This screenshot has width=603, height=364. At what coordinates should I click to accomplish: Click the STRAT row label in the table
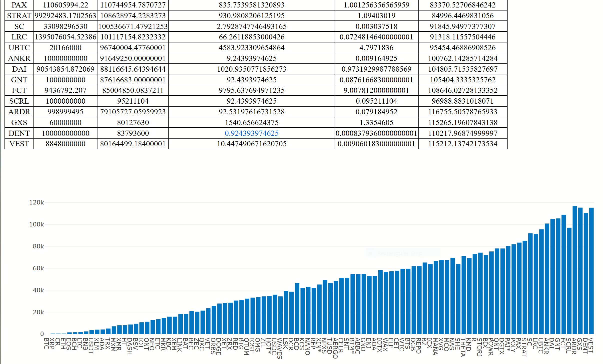[19, 16]
